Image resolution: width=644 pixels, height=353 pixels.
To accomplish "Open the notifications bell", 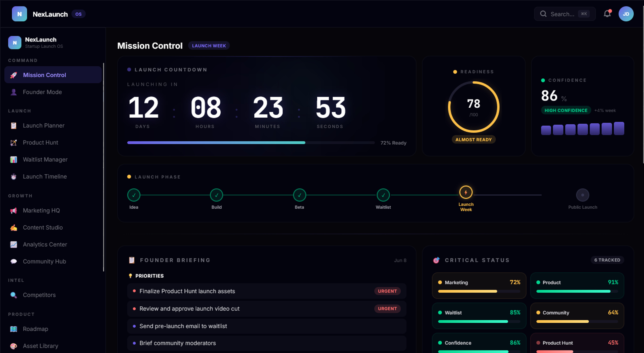I will point(607,14).
